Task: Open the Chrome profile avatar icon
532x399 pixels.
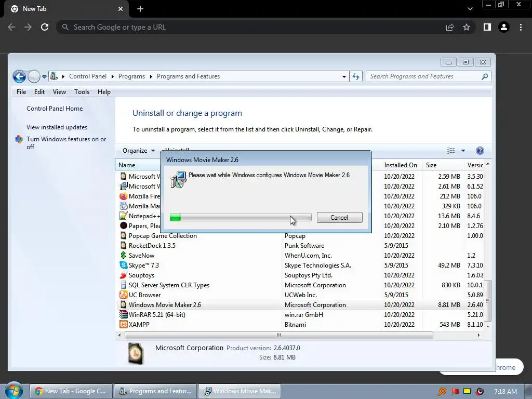Action: pyautogui.click(x=504, y=27)
